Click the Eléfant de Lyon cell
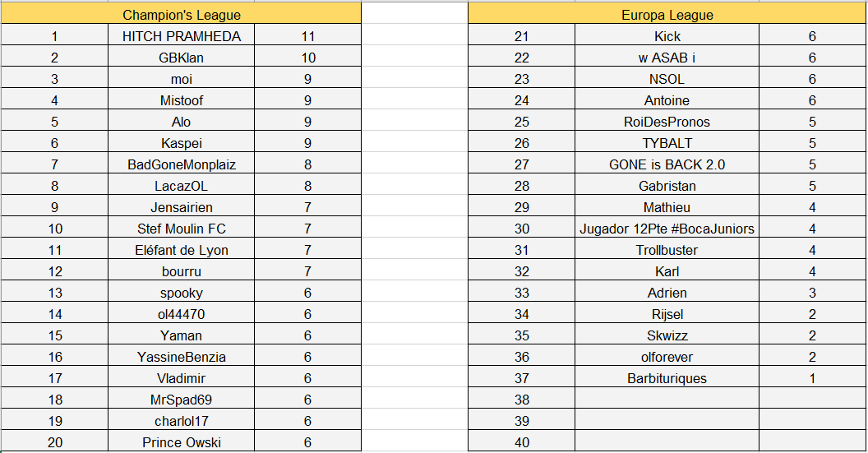Image resolution: width=868 pixels, height=453 pixels. (x=182, y=250)
